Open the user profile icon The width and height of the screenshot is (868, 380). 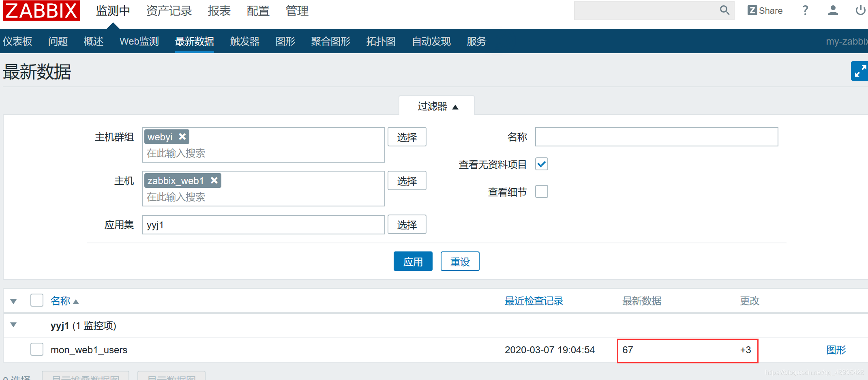(833, 11)
